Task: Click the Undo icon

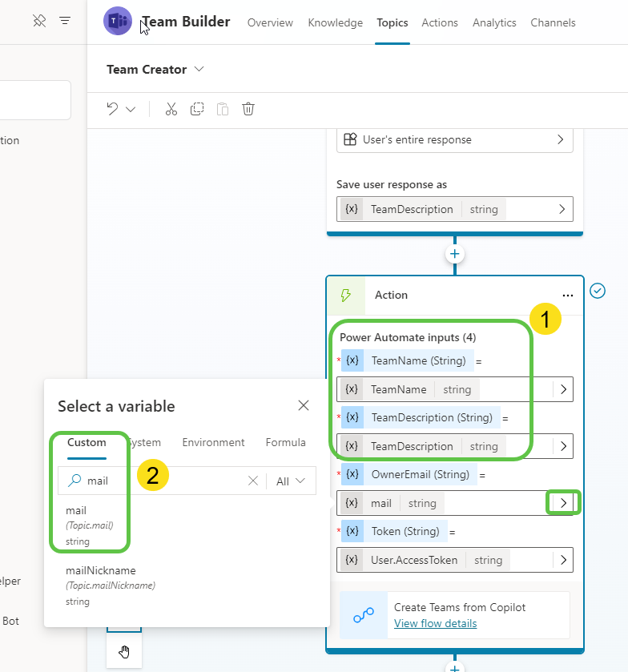Action: 113,108
